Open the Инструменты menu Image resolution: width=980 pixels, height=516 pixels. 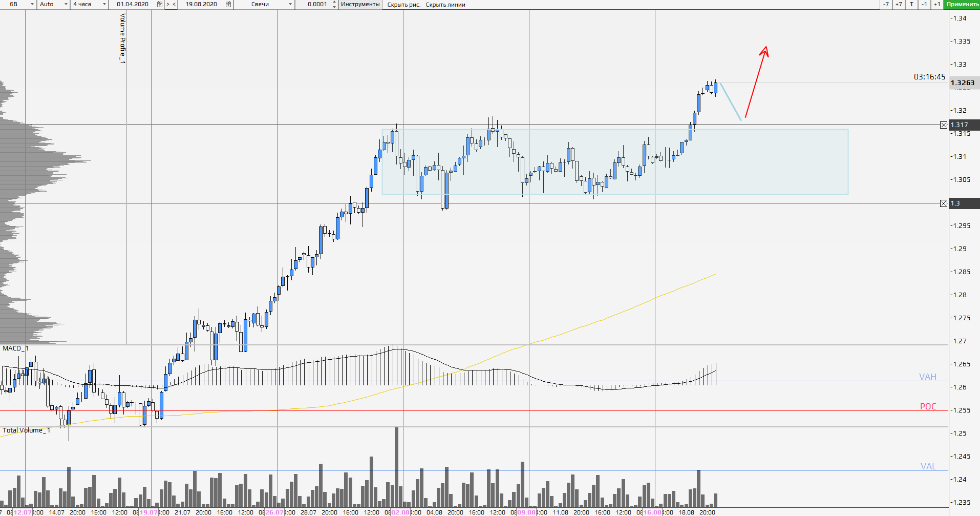pos(360,4)
